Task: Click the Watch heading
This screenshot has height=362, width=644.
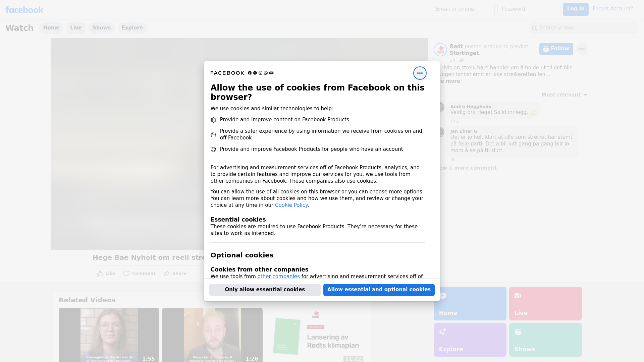Action: [x=19, y=28]
